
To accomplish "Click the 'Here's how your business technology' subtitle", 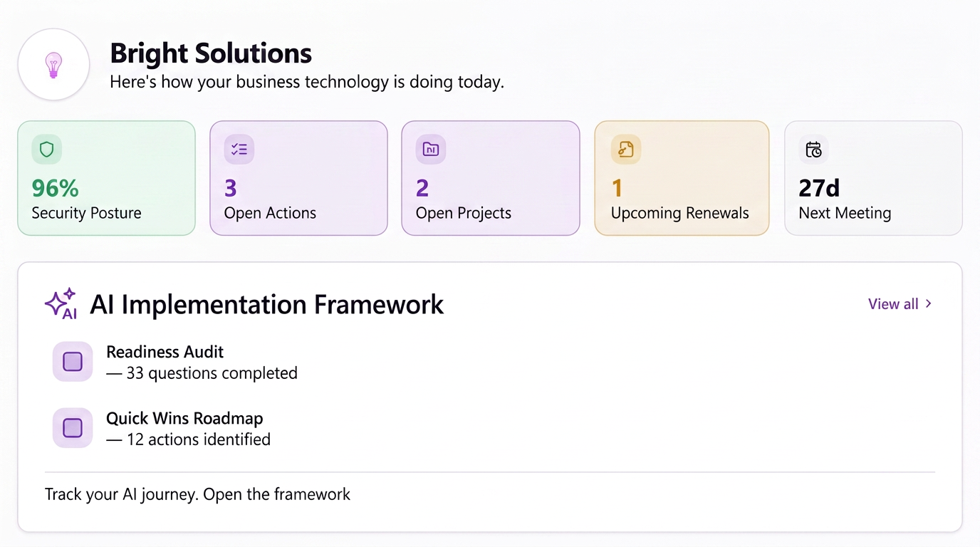I will [307, 82].
